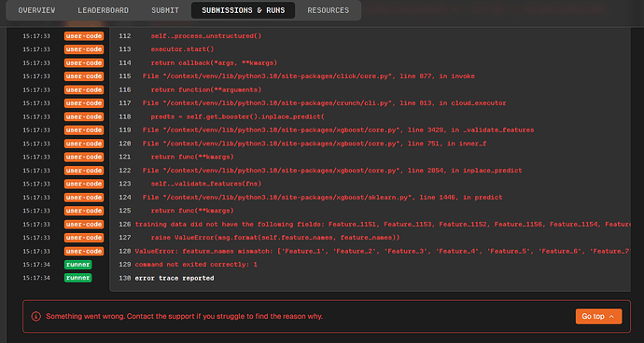Select 'get_booster().inplace_predict(' log line
Screen dimensions: 644x343
(237, 117)
